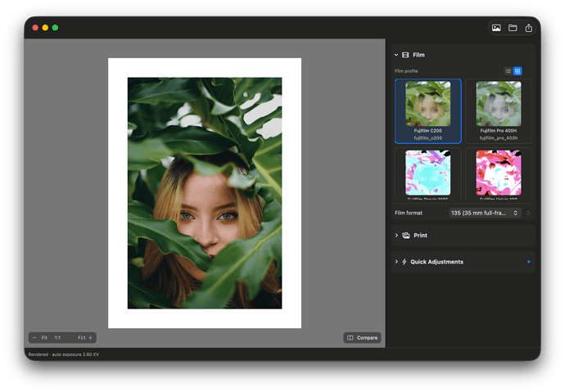Open an image with the photo icon
Image resolution: width=565 pixels, height=392 pixels.
(x=496, y=28)
